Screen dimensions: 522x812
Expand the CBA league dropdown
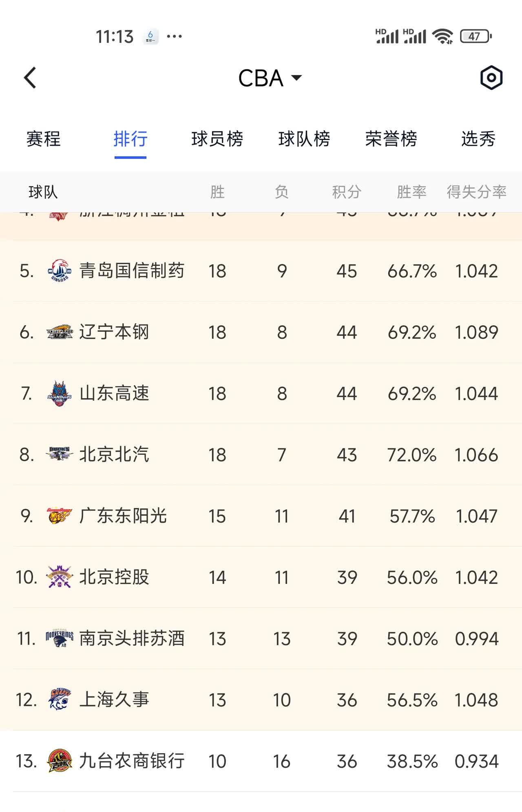pyautogui.click(x=270, y=78)
